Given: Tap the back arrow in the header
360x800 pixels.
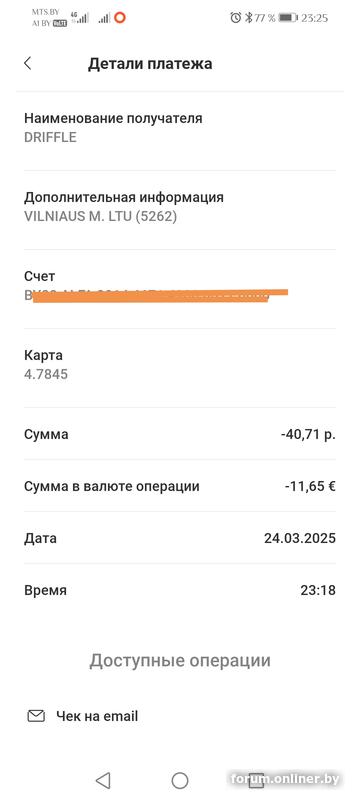Looking at the screenshot, I should pos(28,64).
